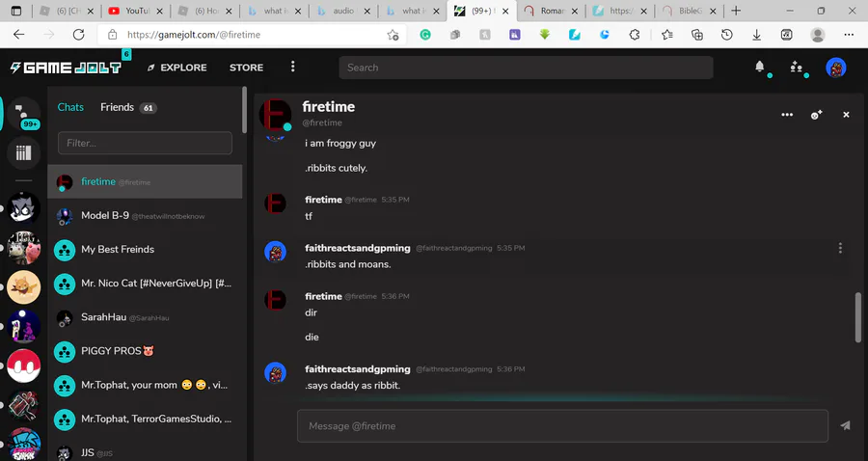Screen dimensions: 868x461
Task: Open the chat bubble icon with 99+ badge
Action: [x=23, y=114]
